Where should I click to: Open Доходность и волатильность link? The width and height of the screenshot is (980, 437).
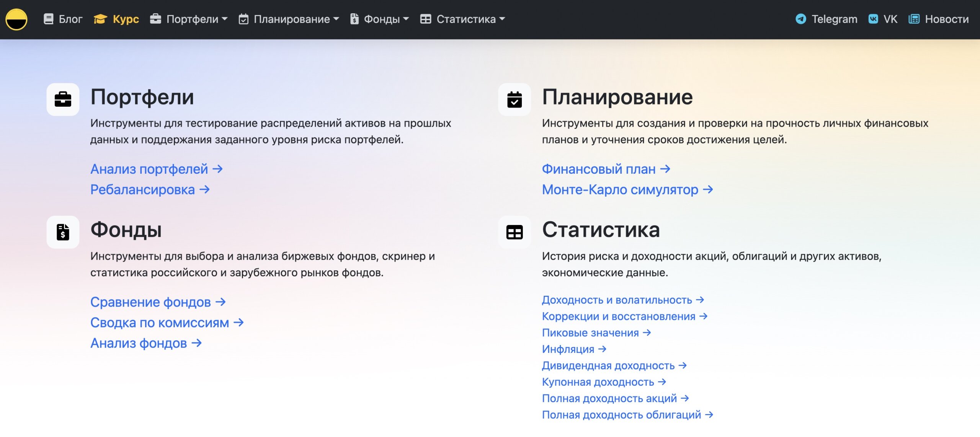(x=623, y=300)
